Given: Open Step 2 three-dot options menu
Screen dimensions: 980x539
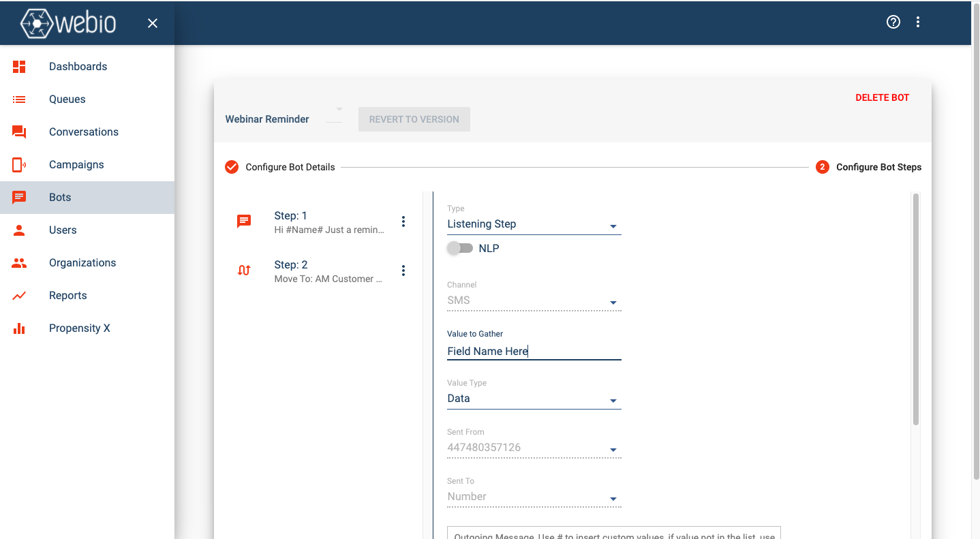Looking at the screenshot, I should coord(403,271).
